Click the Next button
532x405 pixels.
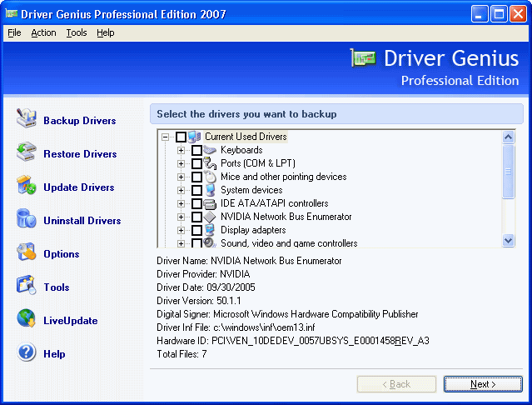point(483,384)
